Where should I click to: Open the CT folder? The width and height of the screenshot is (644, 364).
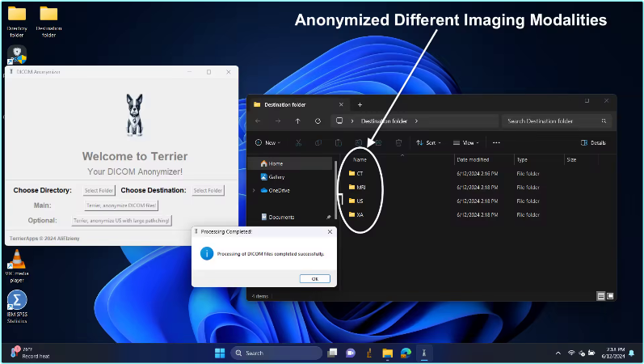(x=360, y=174)
